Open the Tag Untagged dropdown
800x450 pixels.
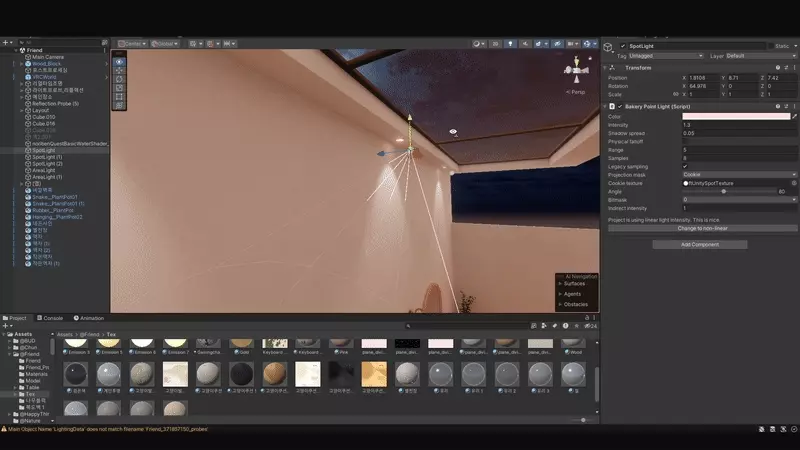[x=666, y=56]
